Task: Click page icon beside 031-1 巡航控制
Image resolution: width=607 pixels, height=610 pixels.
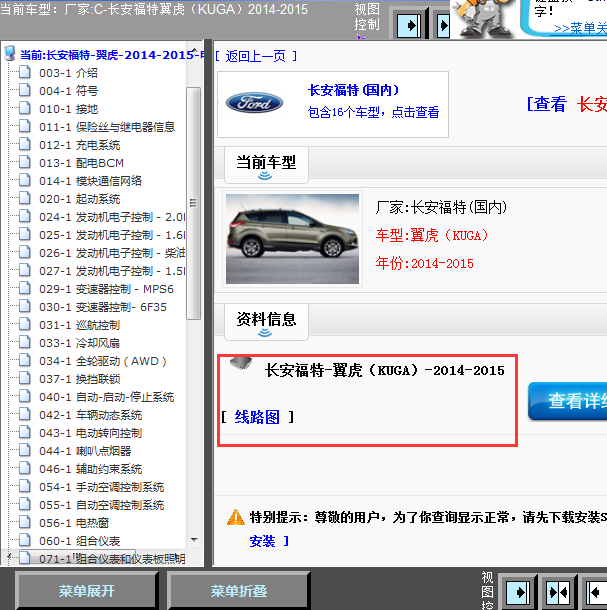Action: coord(25,324)
